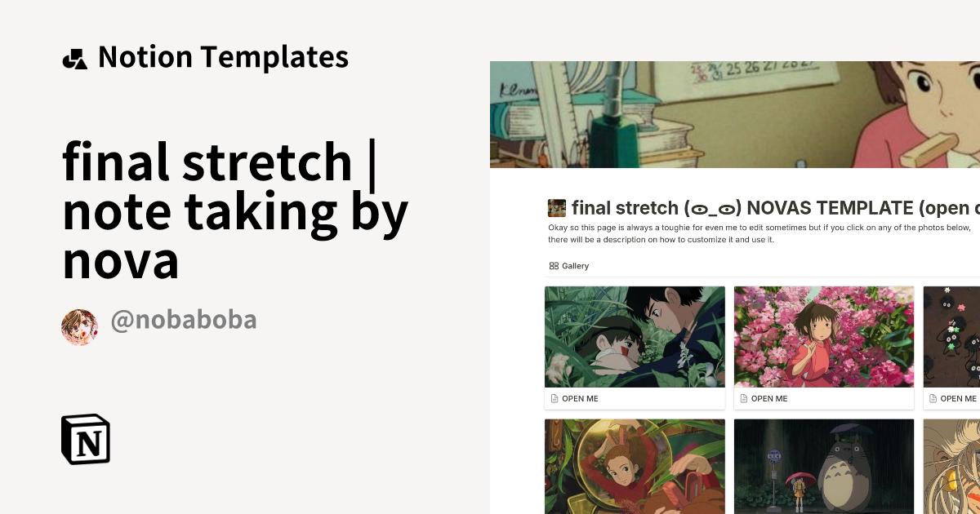Click the page emoji beside the final stretch title
This screenshot has width=980, height=514.
click(556, 208)
